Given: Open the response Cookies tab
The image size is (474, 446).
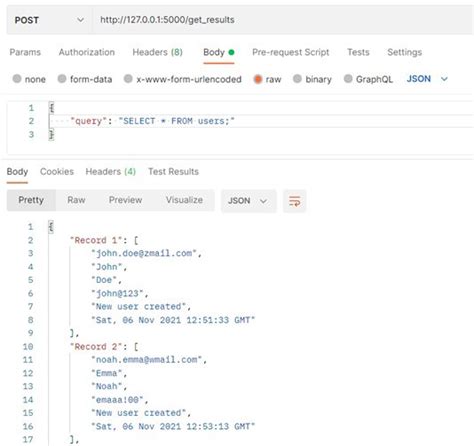Looking at the screenshot, I should pos(57,172).
